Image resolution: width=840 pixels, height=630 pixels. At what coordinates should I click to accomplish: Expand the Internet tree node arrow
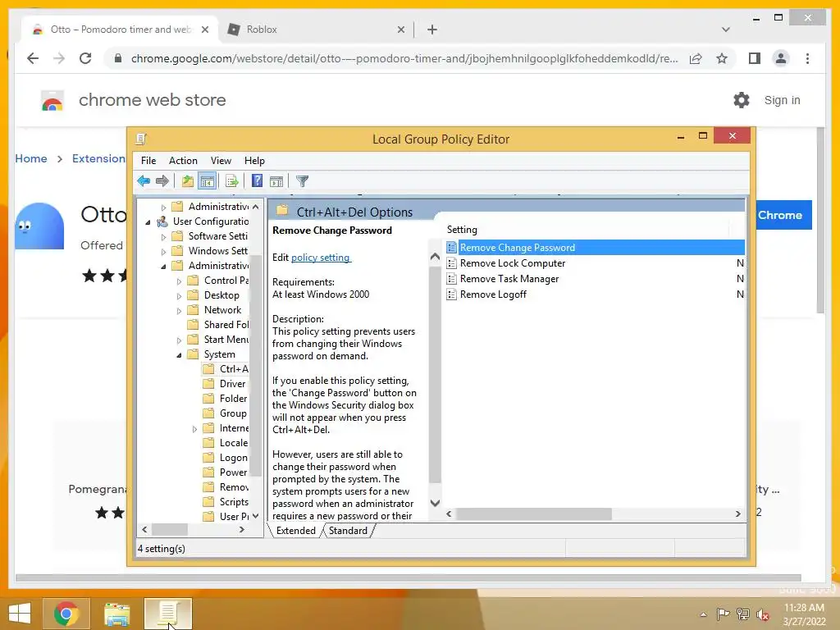click(x=194, y=428)
